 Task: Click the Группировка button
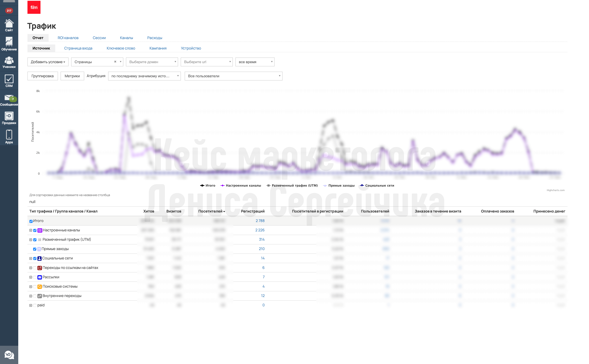tap(42, 76)
